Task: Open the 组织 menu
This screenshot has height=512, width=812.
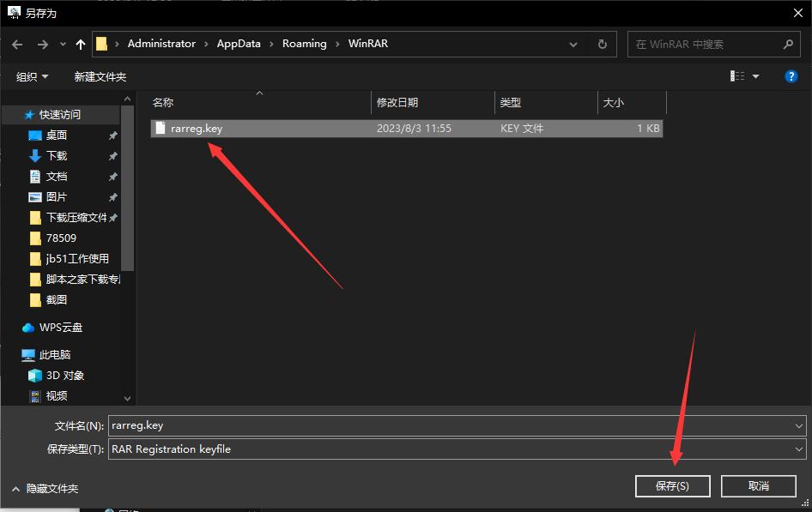Action: pos(32,77)
